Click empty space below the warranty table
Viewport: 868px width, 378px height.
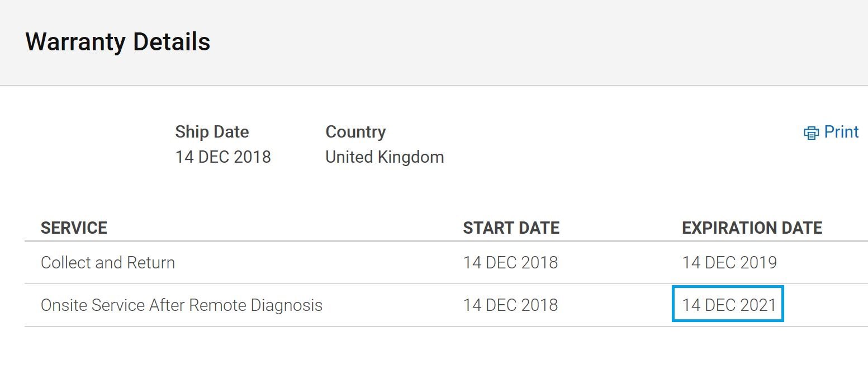click(434, 352)
